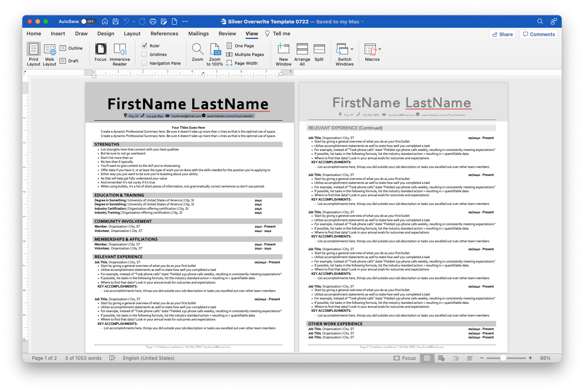Choose One Page view

point(240,46)
